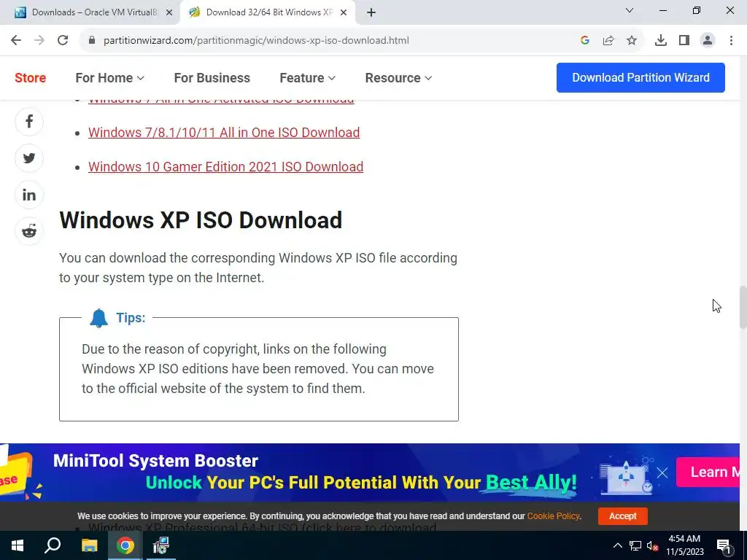This screenshot has height=560, width=747.
Task: Reload the current page
Action: [x=63, y=41]
